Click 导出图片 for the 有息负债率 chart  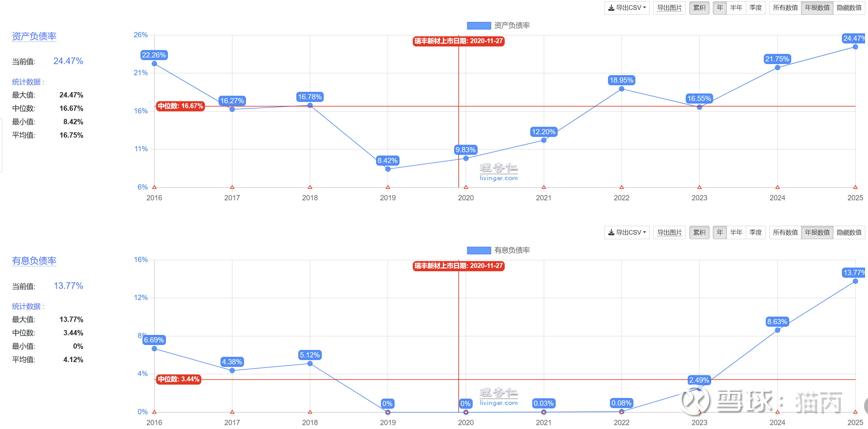pyautogui.click(x=669, y=232)
